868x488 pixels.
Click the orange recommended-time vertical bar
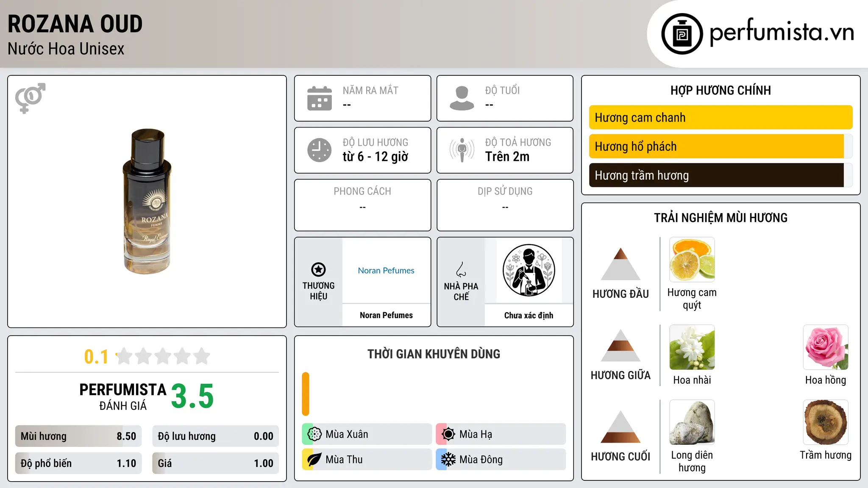pyautogui.click(x=306, y=394)
